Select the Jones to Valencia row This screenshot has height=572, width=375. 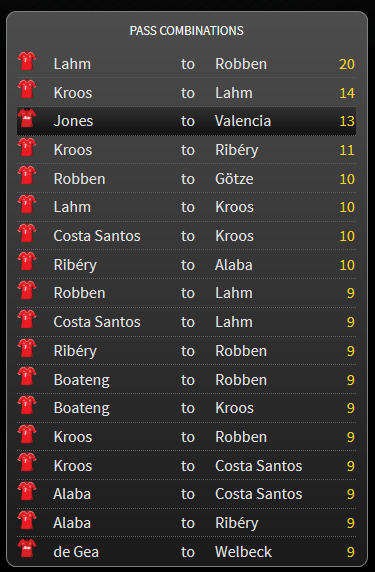point(186,121)
